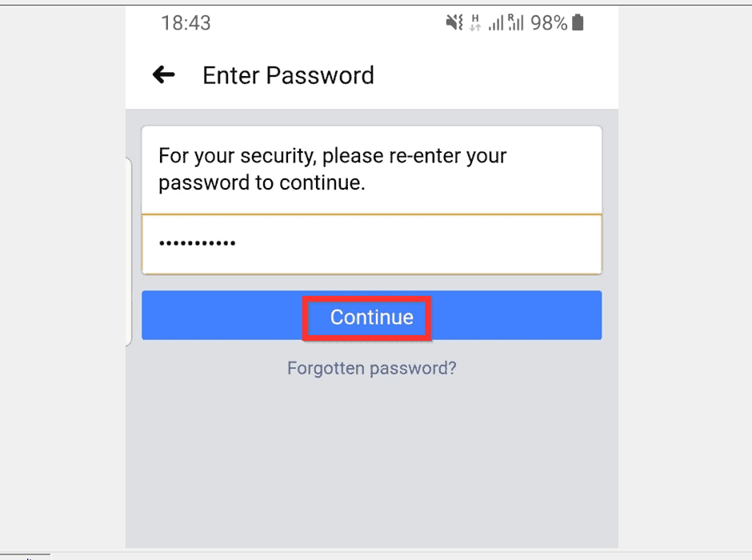The image size is (752, 560).
Task: Tap the masked password input field
Action: point(371,242)
